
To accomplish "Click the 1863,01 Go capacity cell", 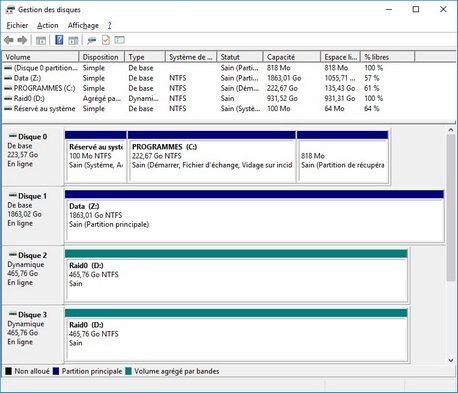I will pos(284,78).
